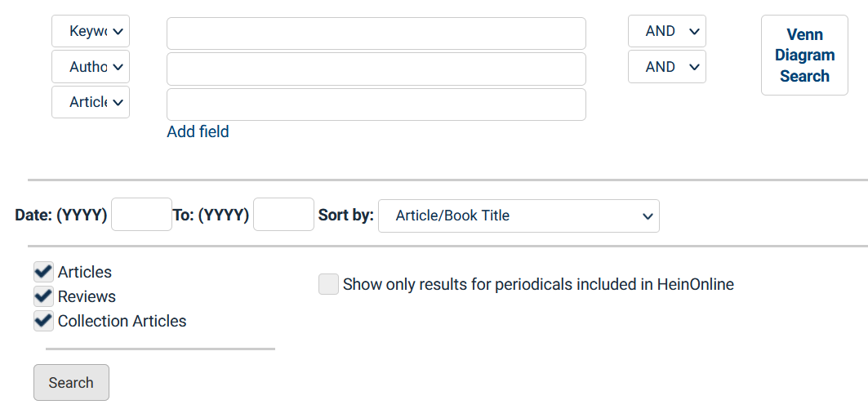The height and width of the screenshot is (409, 868).
Task: Click the Keyword dropdown chevron arrow
Action: coord(118,32)
